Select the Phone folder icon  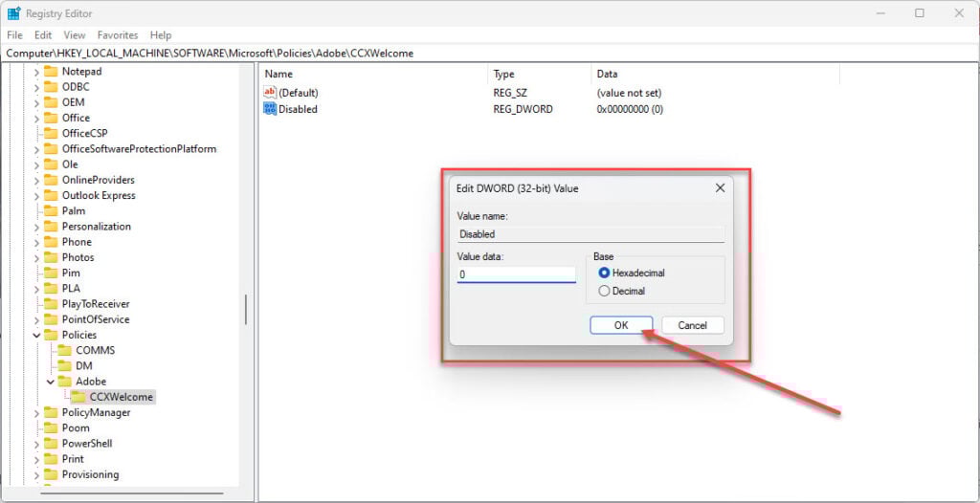coord(51,242)
